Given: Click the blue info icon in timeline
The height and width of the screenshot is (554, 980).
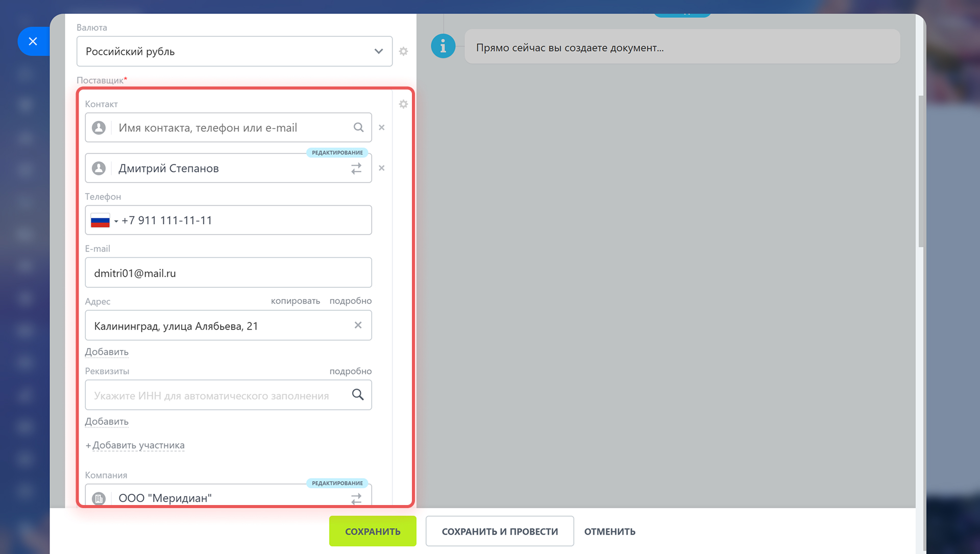Looking at the screenshot, I should click(x=443, y=46).
